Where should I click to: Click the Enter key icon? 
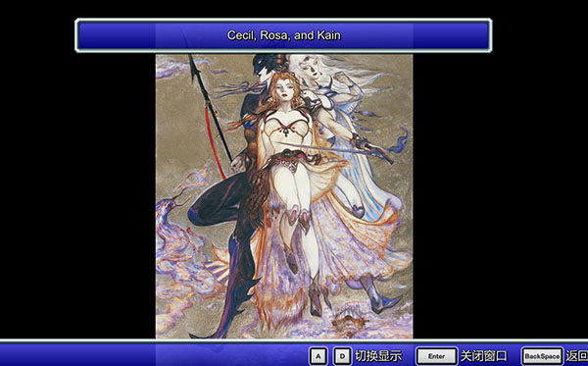(x=436, y=356)
